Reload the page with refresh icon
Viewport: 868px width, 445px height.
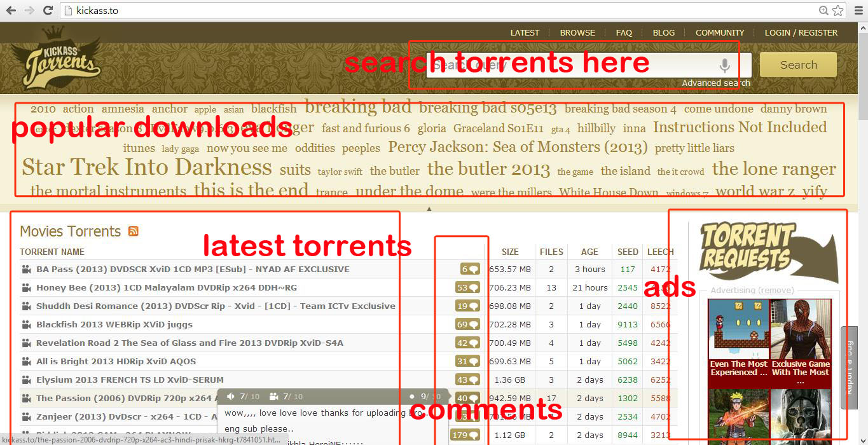[x=48, y=10]
